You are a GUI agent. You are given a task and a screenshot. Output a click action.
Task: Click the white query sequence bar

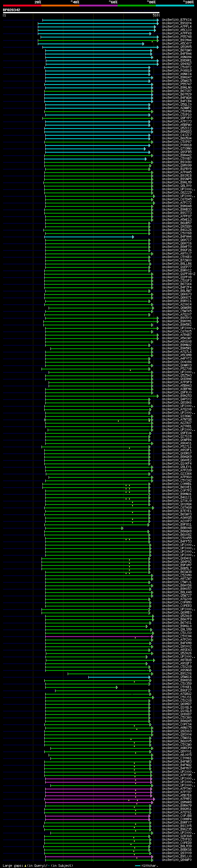click(81, 12)
